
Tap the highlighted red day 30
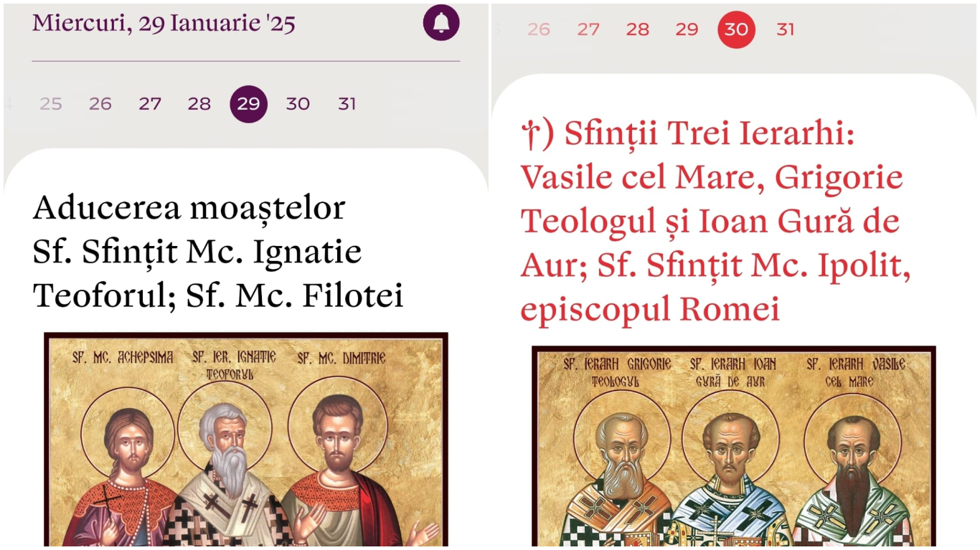click(x=737, y=29)
